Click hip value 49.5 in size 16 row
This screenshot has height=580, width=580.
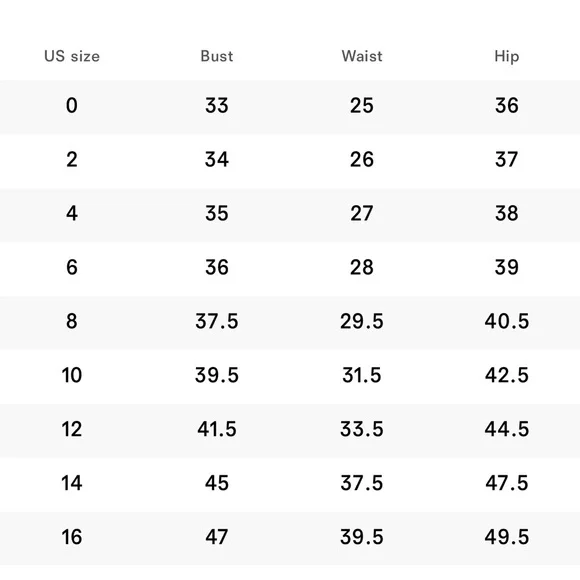(507, 537)
